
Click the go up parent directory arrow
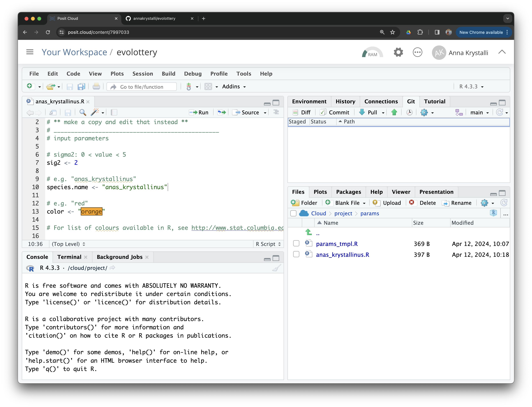[x=309, y=232]
